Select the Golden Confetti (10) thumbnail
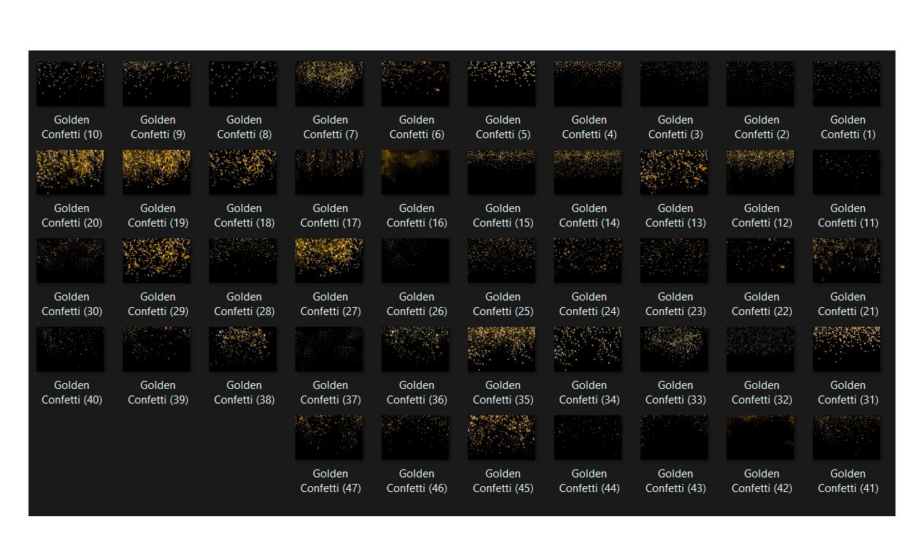Image resolution: width=924 pixels, height=560 pixels. pyautogui.click(x=70, y=83)
